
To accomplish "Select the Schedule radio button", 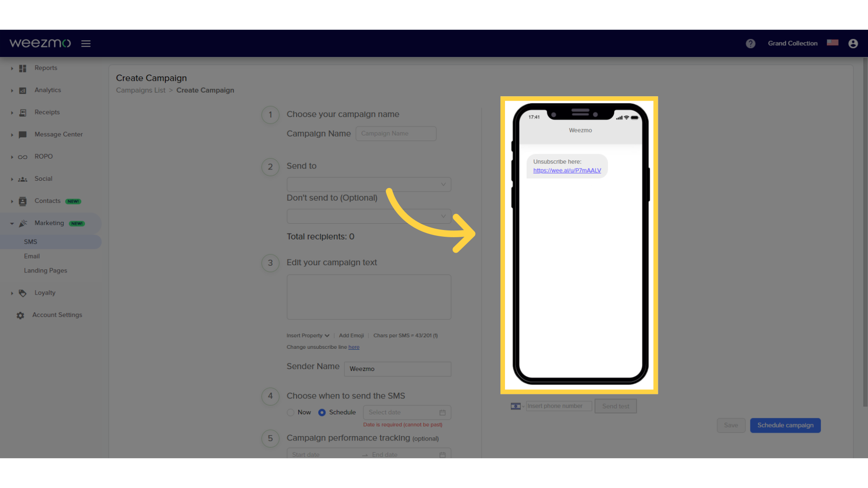I will (322, 413).
